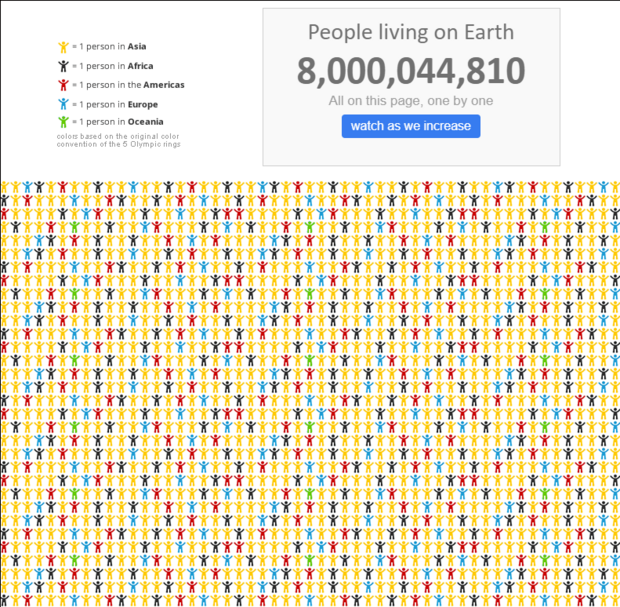Click the bold "Americas" legend label
Screen dimensions: 620x607
(x=163, y=85)
